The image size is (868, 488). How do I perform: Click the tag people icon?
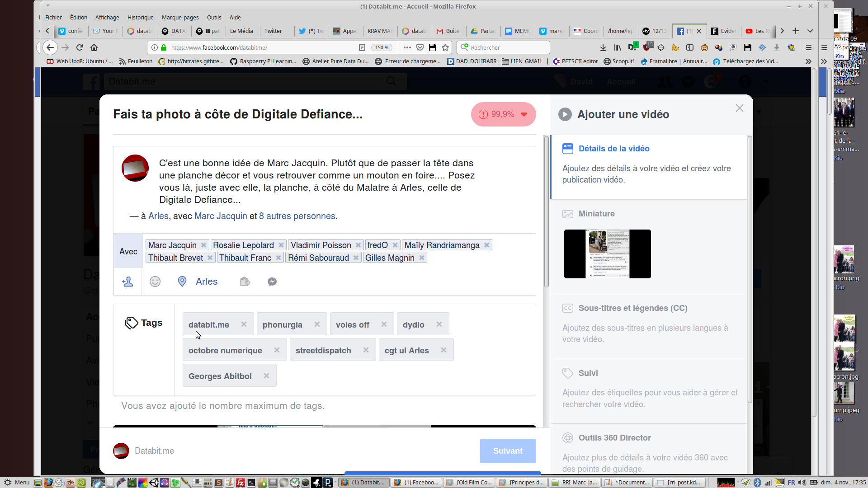click(x=127, y=282)
